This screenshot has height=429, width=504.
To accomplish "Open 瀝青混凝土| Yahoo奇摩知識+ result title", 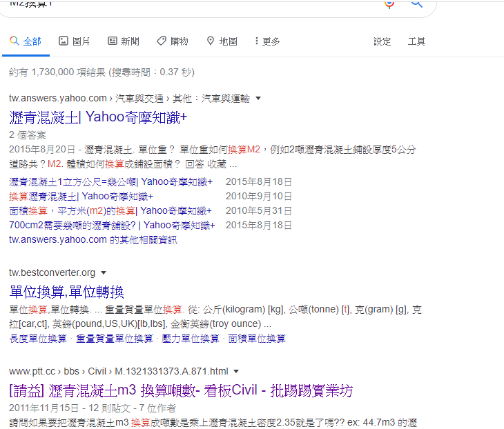I will pyautogui.click(x=98, y=117).
